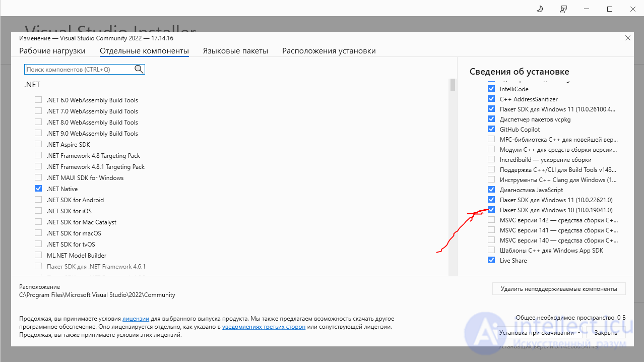
Task: Click the installation path text
Action: point(97,295)
